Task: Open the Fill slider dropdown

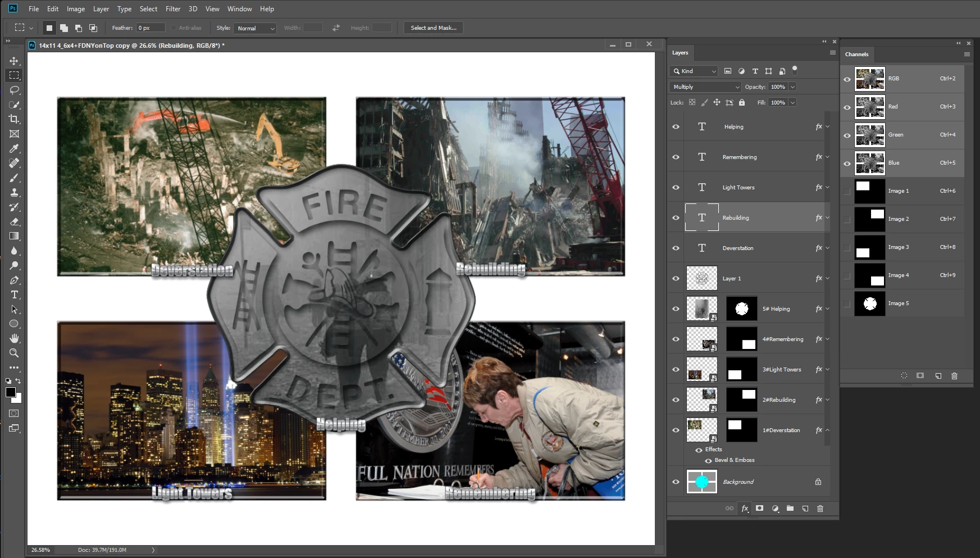Action: 793,103
